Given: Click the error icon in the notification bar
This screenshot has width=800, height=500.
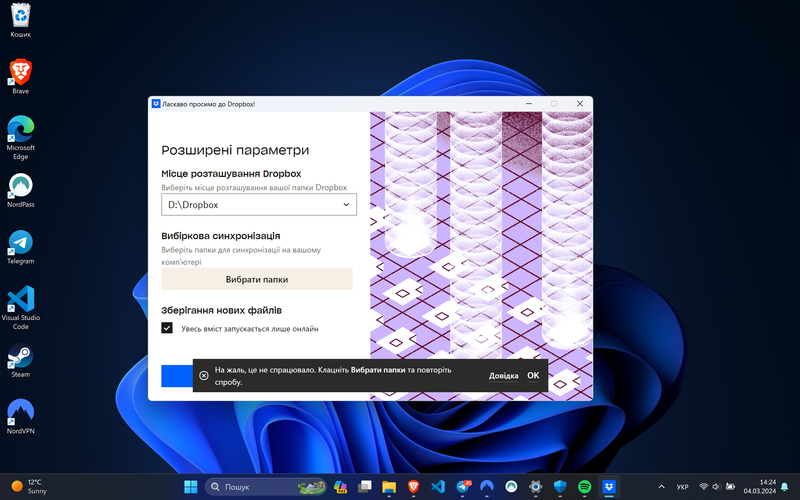Looking at the screenshot, I should (204, 376).
